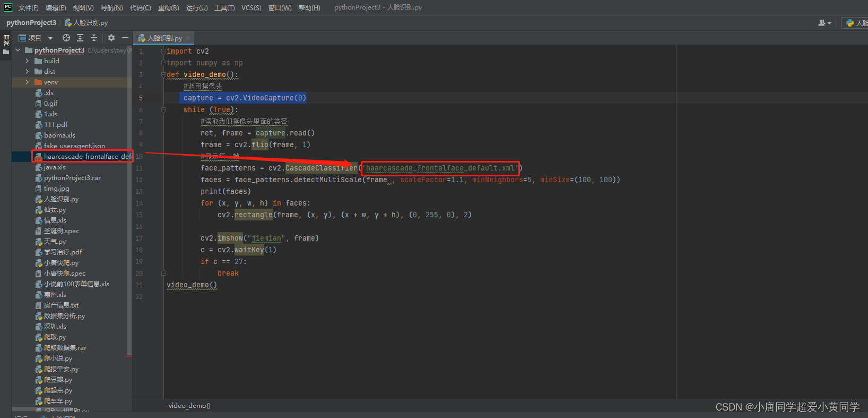Select fake_useragent.json in project tree

72,146
